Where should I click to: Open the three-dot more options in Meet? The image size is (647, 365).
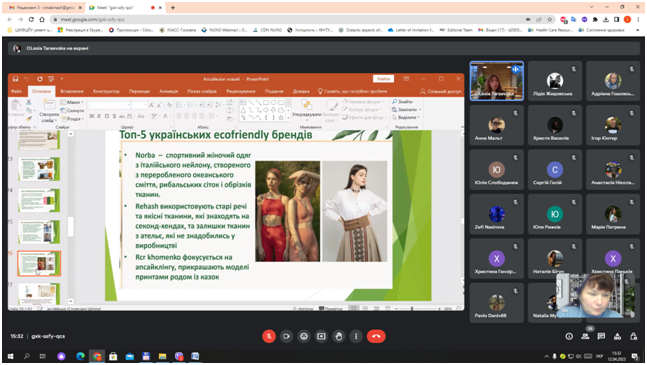[x=356, y=336]
